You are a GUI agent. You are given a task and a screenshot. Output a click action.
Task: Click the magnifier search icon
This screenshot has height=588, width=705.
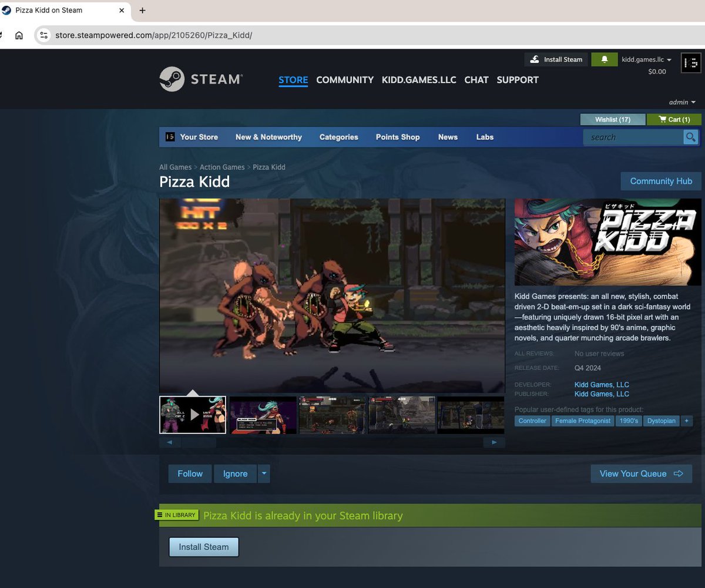click(x=690, y=137)
